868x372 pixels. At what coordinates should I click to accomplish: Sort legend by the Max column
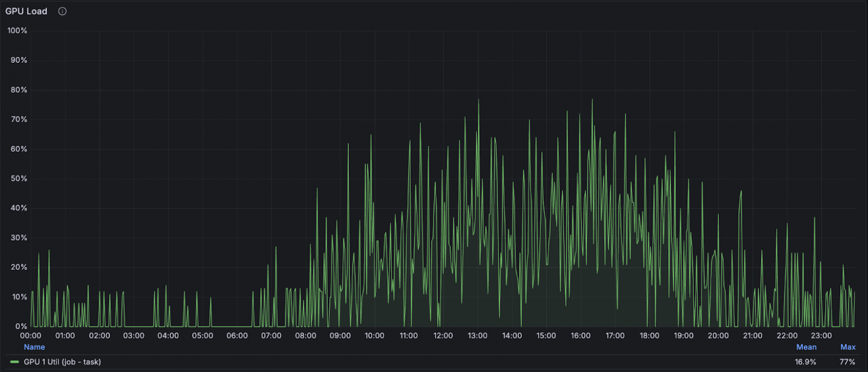849,346
